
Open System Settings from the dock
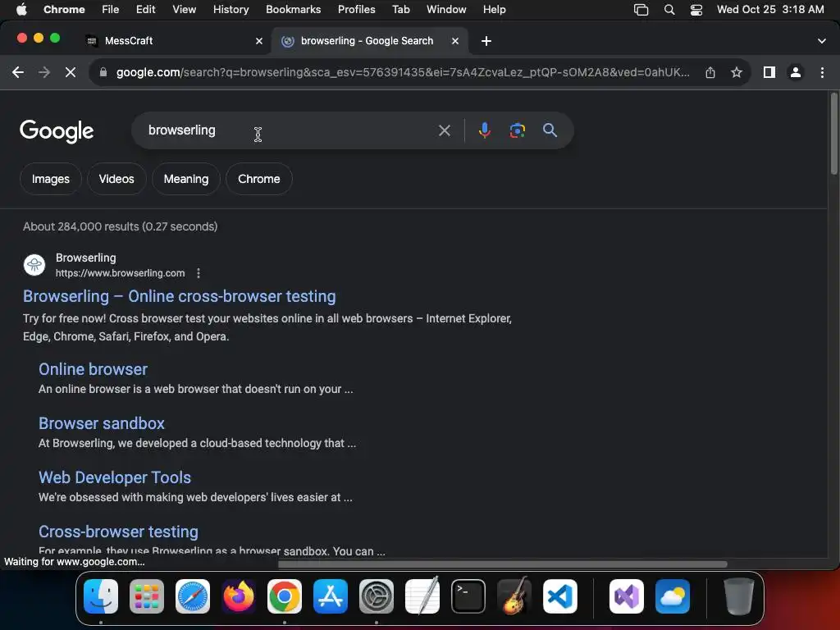[x=376, y=596]
